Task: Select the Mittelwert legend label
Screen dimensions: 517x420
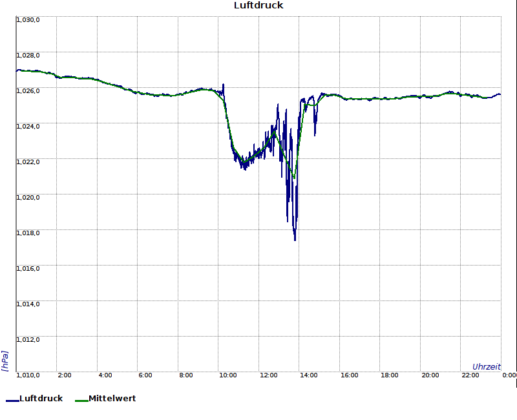Action: (112, 398)
